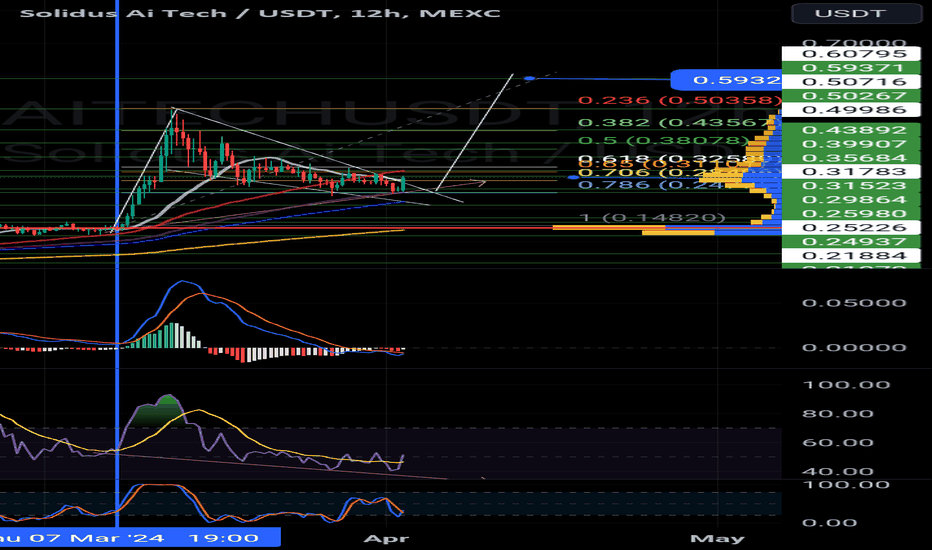Click the green 0.43892 price label
This screenshot has width=932, height=550.
[852, 130]
